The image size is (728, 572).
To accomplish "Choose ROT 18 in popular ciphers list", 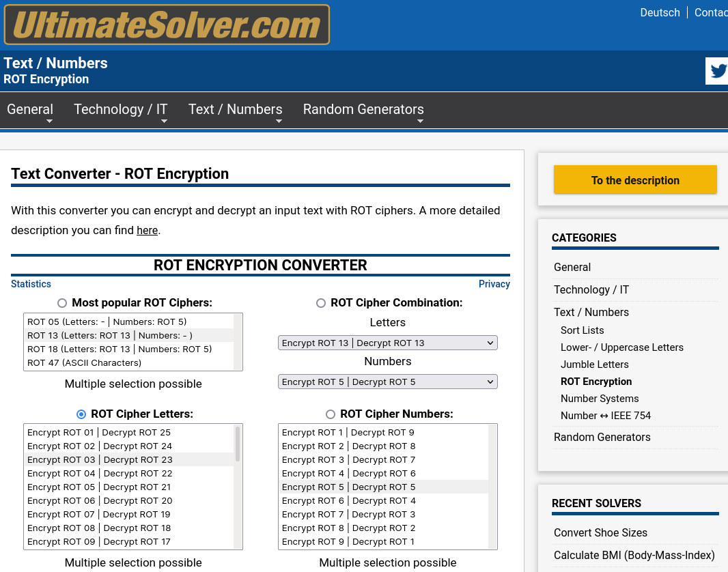I will tap(128, 349).
